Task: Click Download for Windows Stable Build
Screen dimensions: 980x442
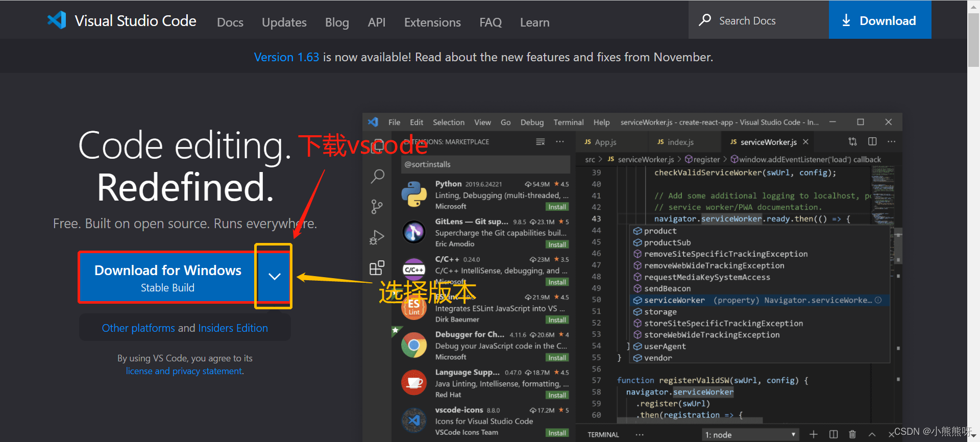Action: 167,278
